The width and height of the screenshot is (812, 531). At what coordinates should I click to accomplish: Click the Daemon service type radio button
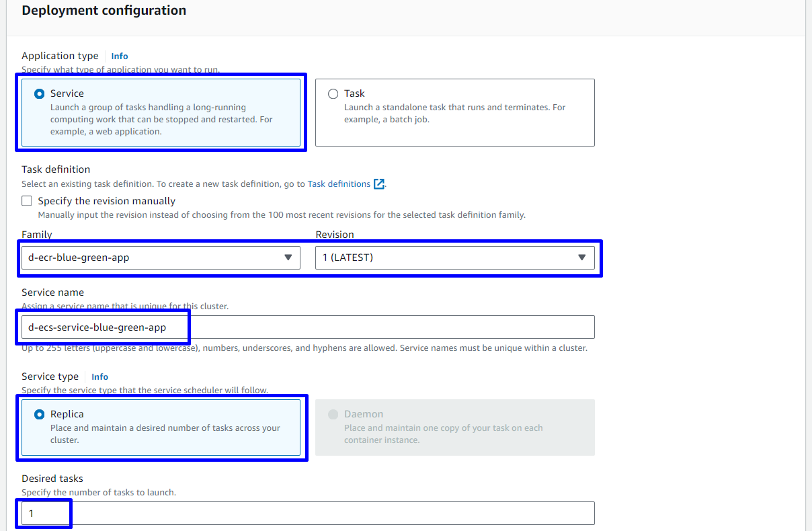pos(333,415)
